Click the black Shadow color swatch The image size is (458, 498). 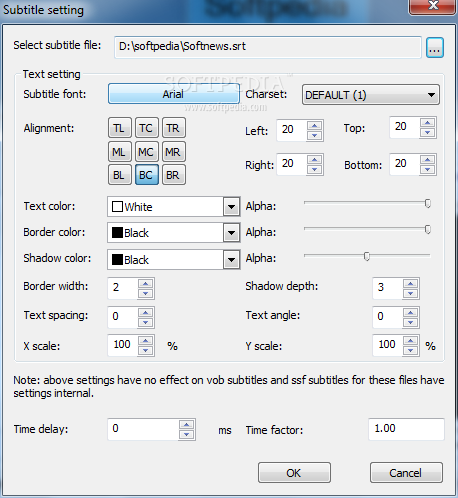(117, 259)
